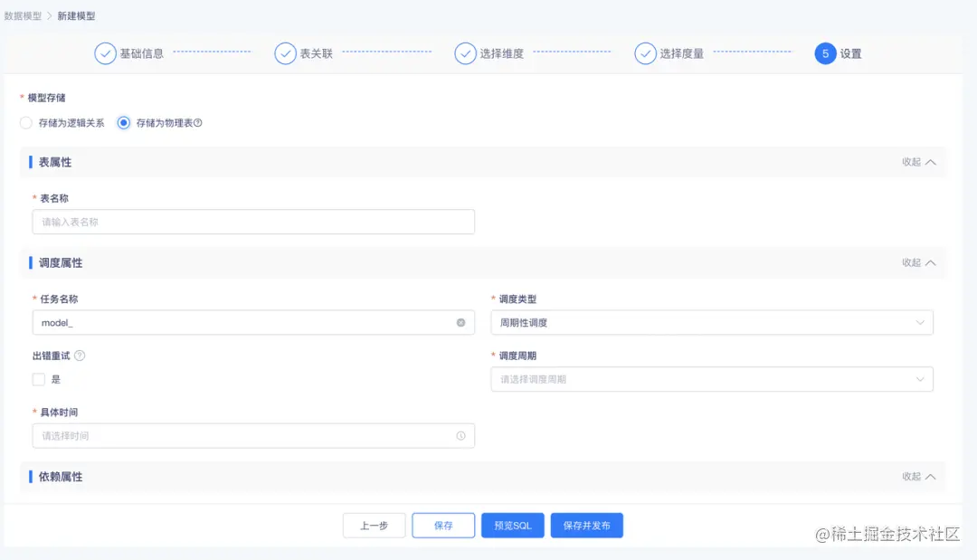Click the 预览SQL button
The image size is (977, 560).
513,526
